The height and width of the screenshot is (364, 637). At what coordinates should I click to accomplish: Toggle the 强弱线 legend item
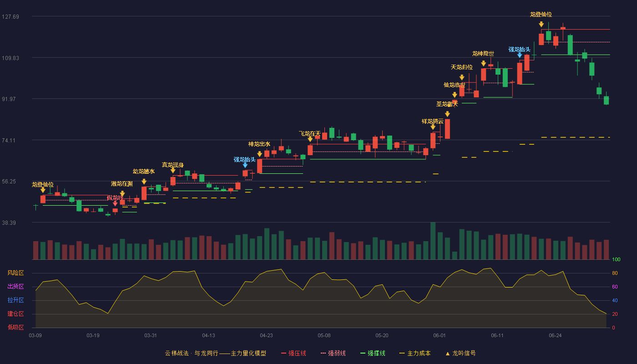pyautogui.click(x=333, y=353)
